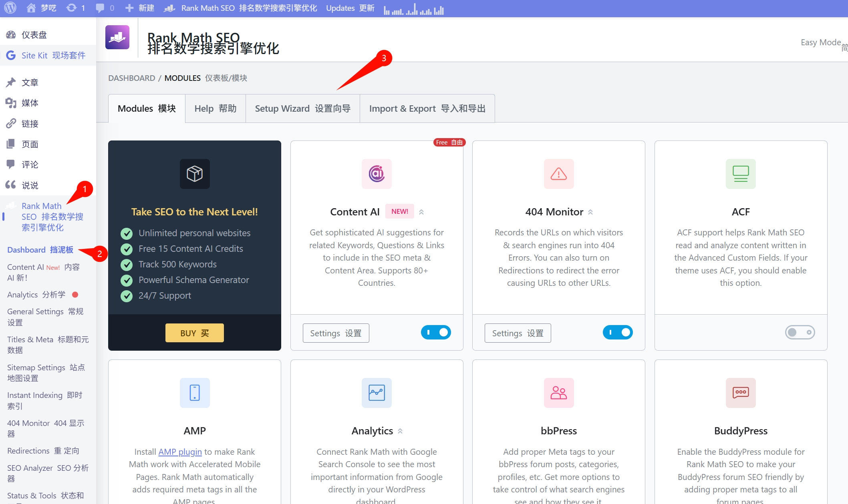Open the quote marks icon in sidebar
The width and height of the screenshot is (848, 504).
[11, 185]
